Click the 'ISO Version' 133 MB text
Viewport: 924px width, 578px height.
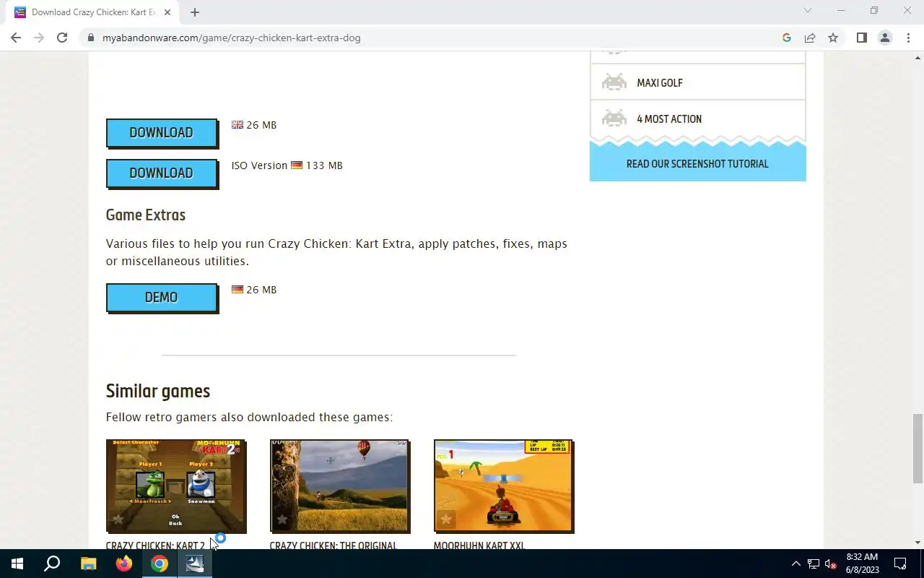(287, 165)
